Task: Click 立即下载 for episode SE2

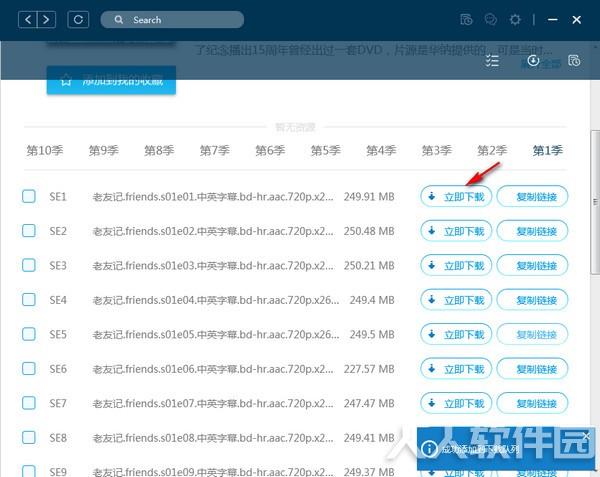Action: [x=456, y=231]
